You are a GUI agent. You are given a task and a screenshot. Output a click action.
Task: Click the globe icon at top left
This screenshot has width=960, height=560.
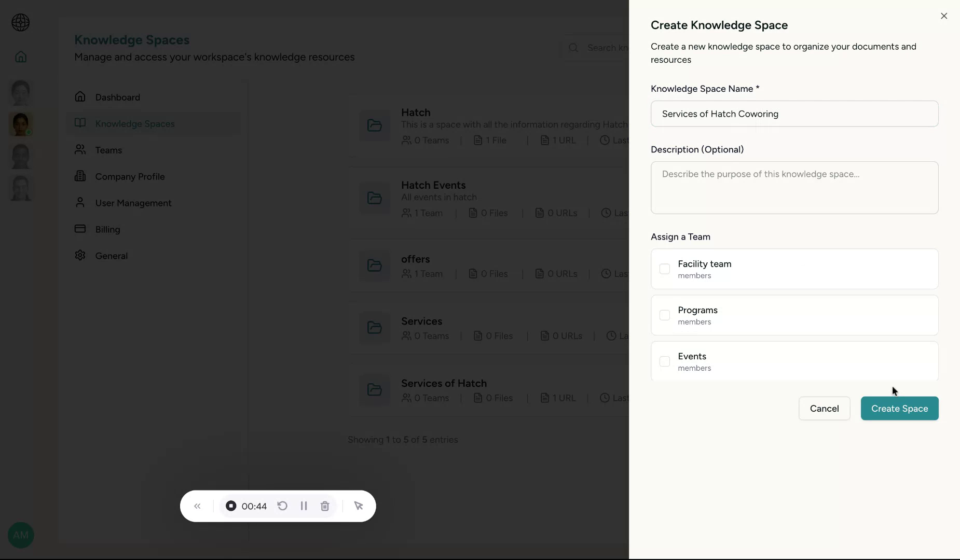point(20,22)
